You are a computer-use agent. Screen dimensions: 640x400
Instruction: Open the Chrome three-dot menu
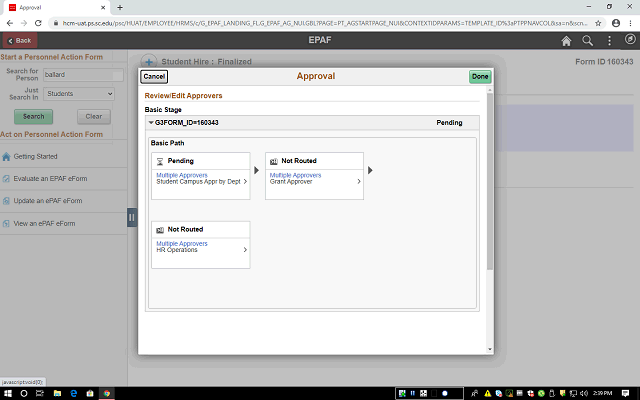pyautogui.click(x=630, y=23)
